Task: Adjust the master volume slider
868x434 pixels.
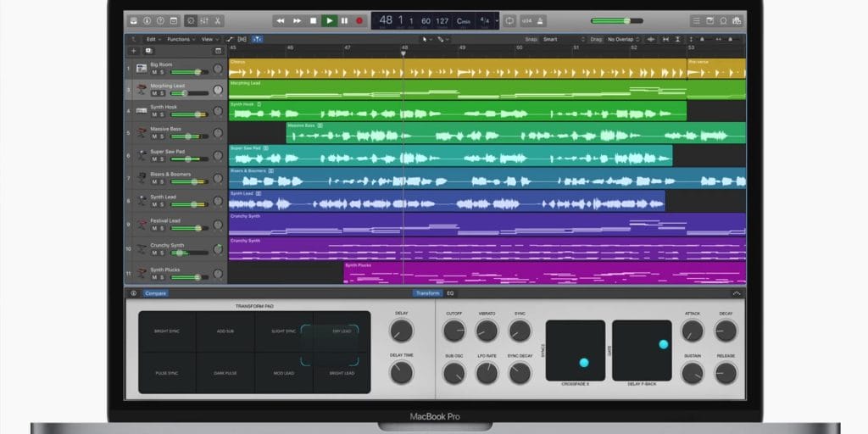Action: point(617,21)
